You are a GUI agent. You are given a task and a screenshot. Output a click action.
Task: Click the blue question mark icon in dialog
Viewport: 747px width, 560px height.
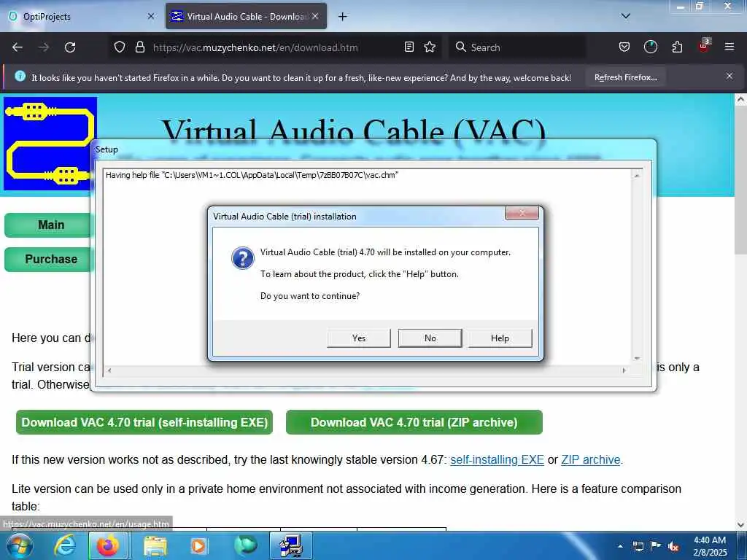pyautogui.click(x=242, y=258)
